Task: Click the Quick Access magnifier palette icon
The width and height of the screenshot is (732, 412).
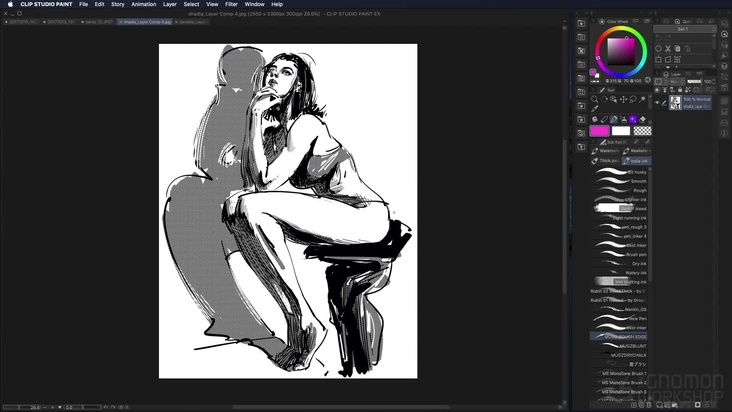Action: pyautogui.click(x=677, y=21)
